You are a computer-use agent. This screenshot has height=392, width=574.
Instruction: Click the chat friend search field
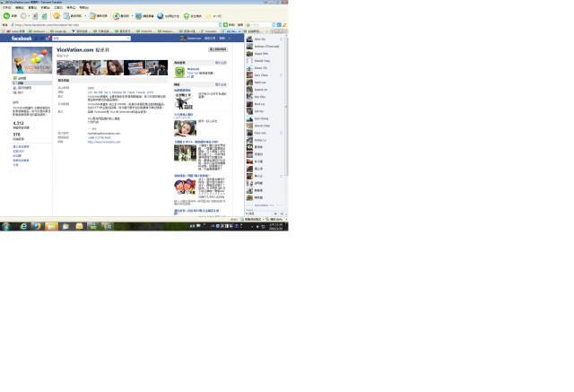point(259,213)
